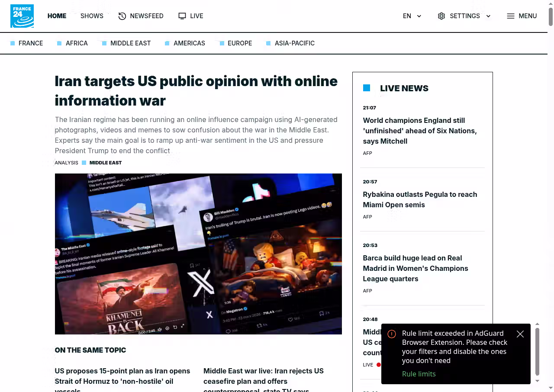Click the Live TV screen icon
This screenshot has width=554, height=392.
click(182, 16)
